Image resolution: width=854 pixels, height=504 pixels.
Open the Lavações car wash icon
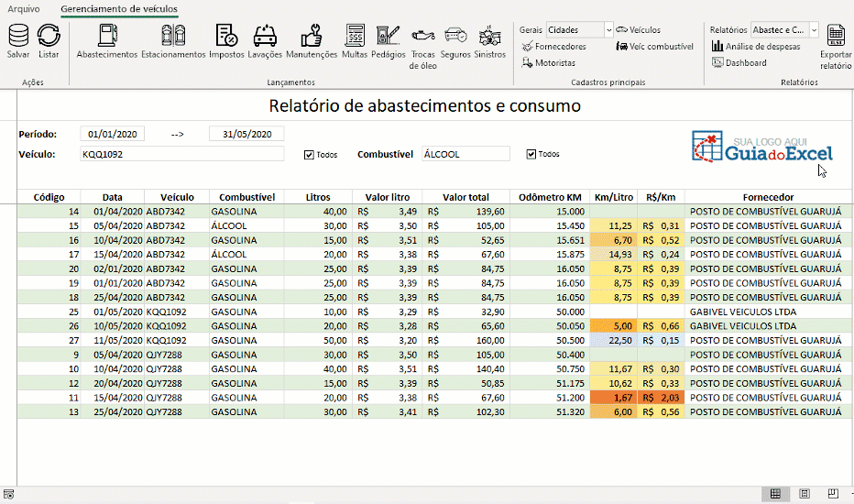pos(265,37)
